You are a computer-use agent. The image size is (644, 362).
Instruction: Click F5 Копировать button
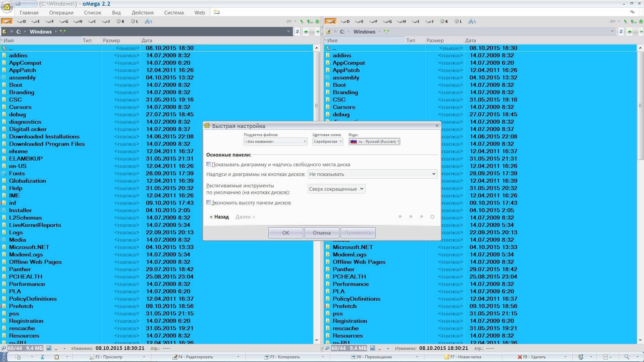282,357
